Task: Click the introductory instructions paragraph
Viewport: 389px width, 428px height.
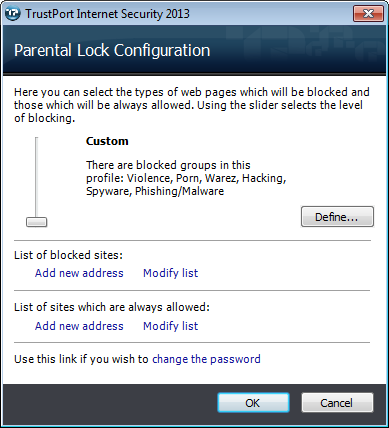Action: [192, 105]
